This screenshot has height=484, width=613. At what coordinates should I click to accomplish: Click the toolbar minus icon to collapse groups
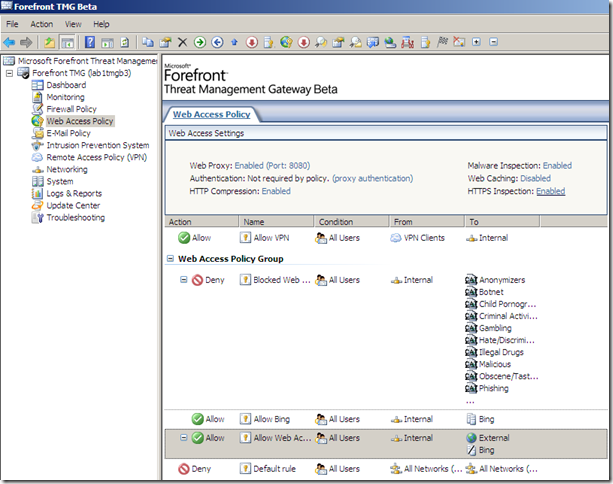(494, 42)
